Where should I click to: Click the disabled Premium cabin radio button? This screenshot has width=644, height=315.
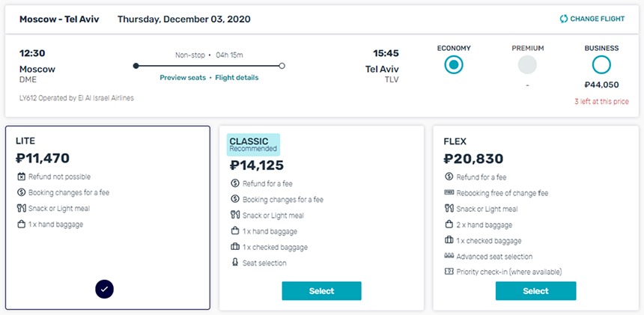527,65
